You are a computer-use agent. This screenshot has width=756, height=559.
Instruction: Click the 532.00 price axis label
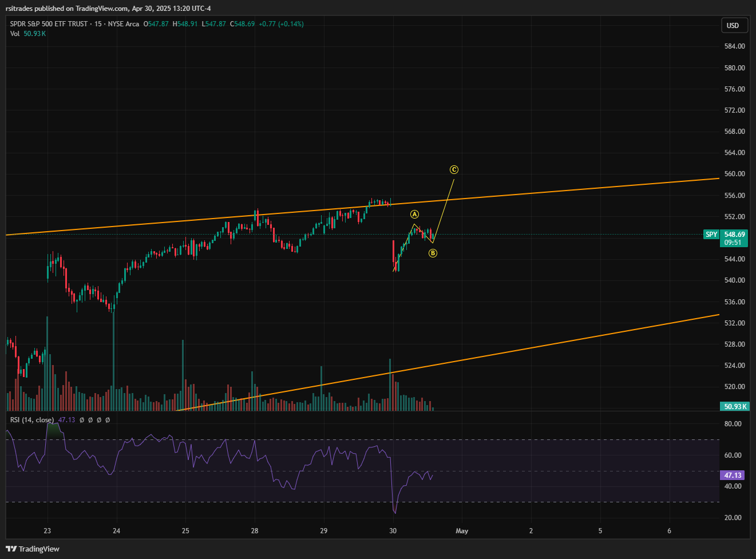tap(735, 323)
